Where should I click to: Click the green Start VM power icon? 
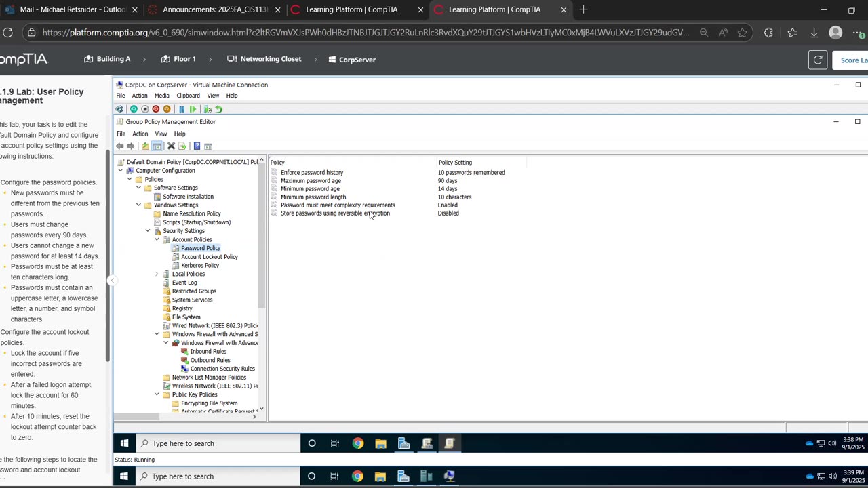point(134,109)
